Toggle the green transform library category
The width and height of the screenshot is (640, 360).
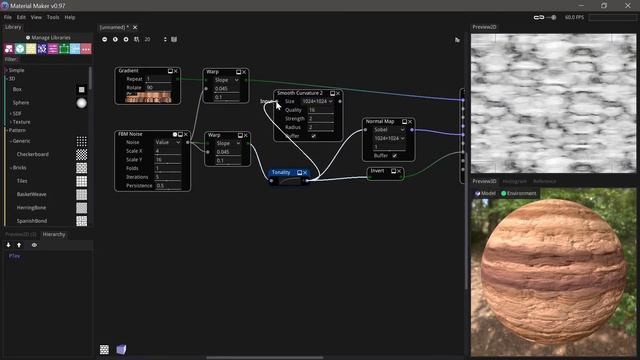pos(64,49)
